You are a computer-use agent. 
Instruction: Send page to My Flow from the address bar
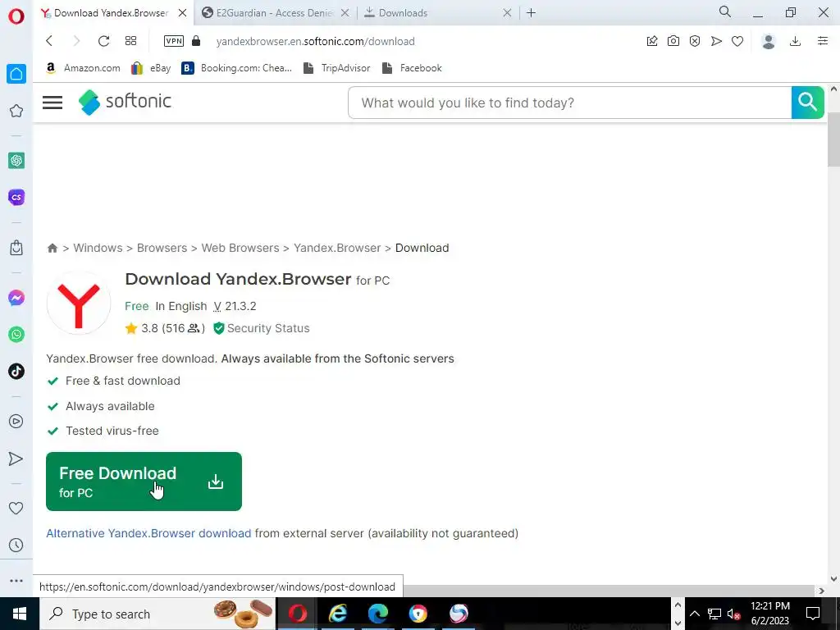(716, 41)
